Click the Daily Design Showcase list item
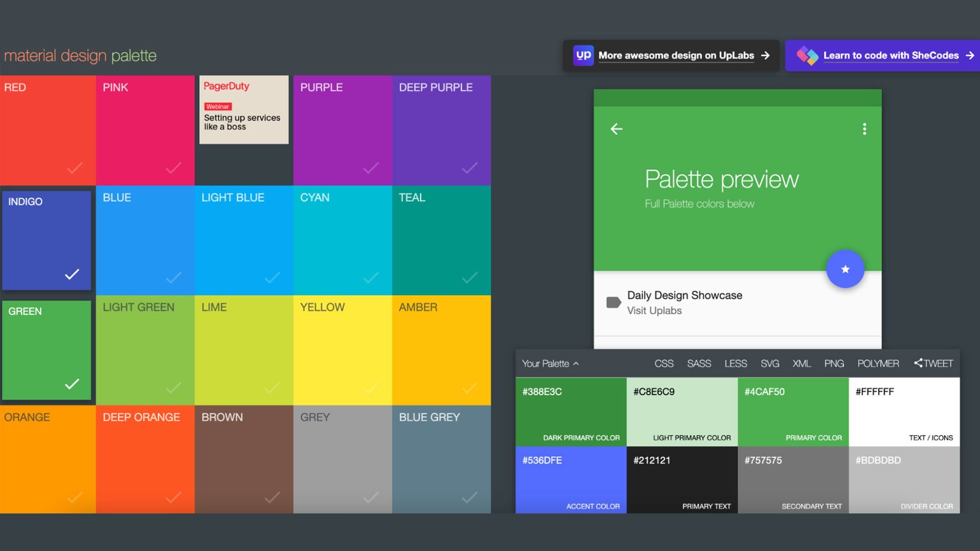This screenshot has width=980, height=551. pos(738,303)
